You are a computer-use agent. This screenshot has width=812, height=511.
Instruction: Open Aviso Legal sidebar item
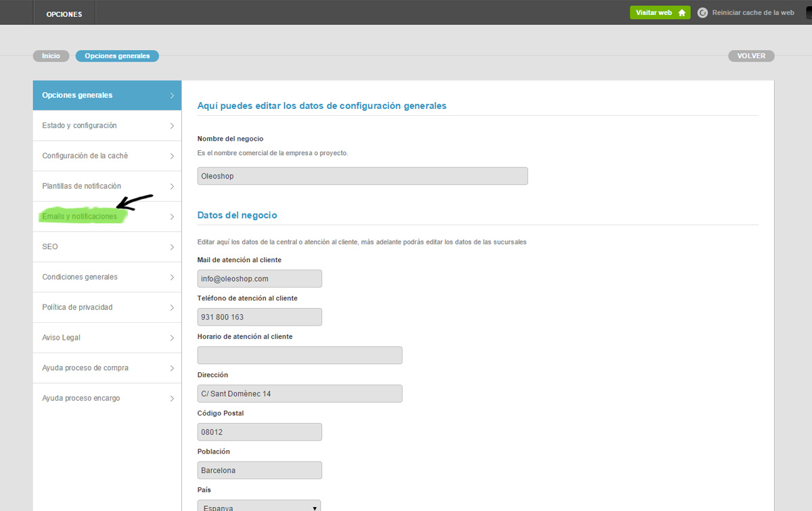pos(107,338)
